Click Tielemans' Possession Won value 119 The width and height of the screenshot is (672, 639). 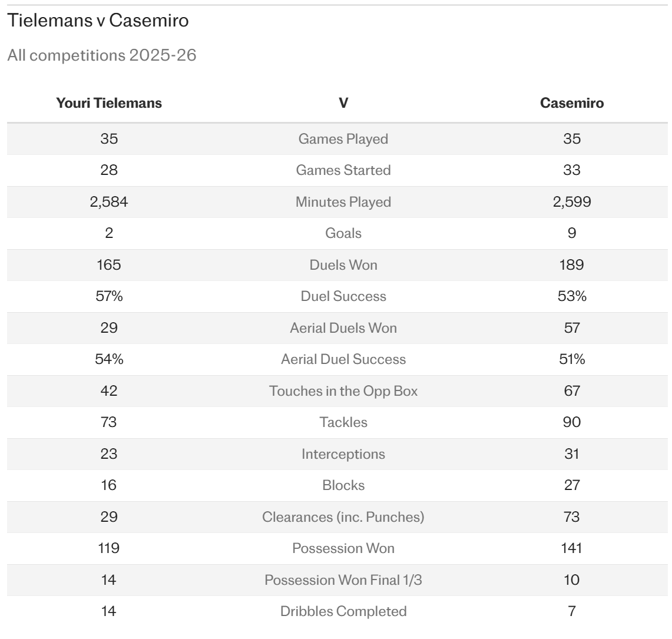click(x=109, y=548)
